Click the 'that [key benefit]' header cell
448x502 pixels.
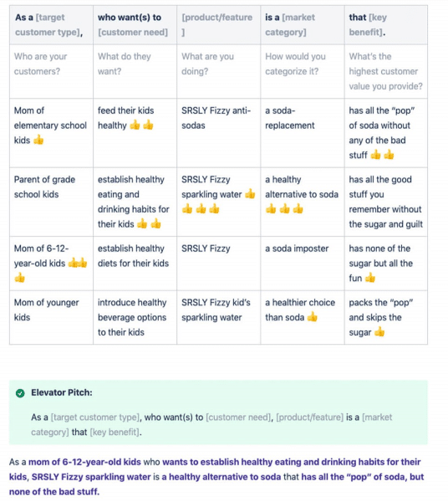pos(386,24)
